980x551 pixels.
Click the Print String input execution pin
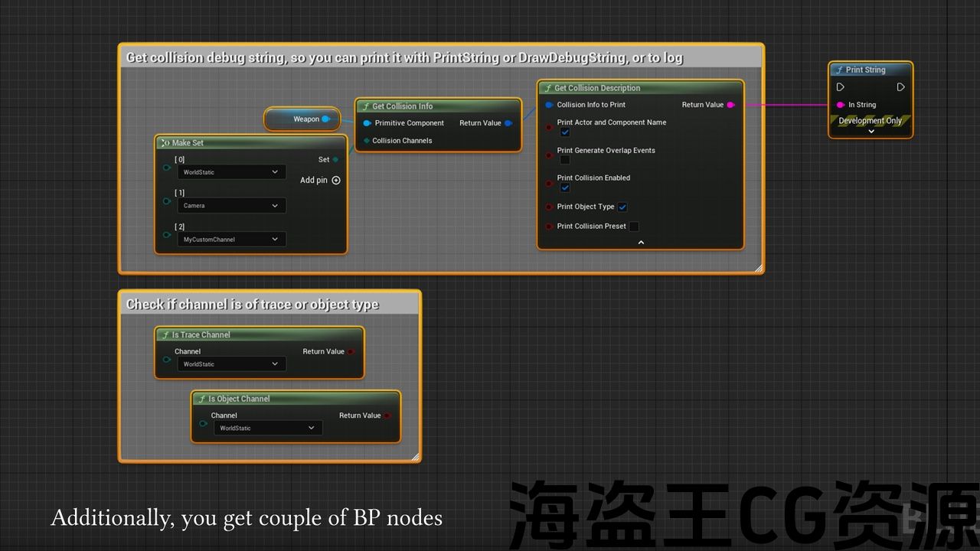[x=841, y=87]
